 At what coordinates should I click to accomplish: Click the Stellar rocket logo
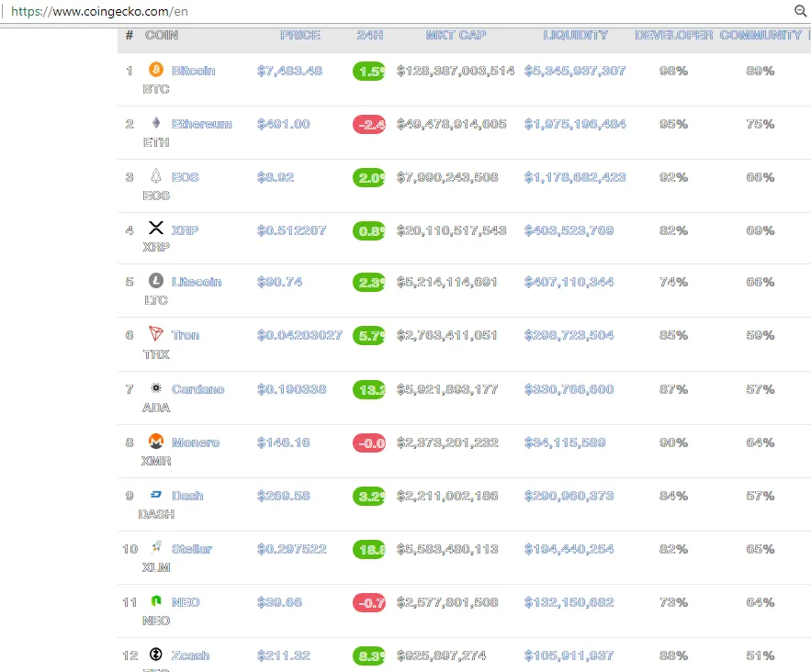point(156,547)
